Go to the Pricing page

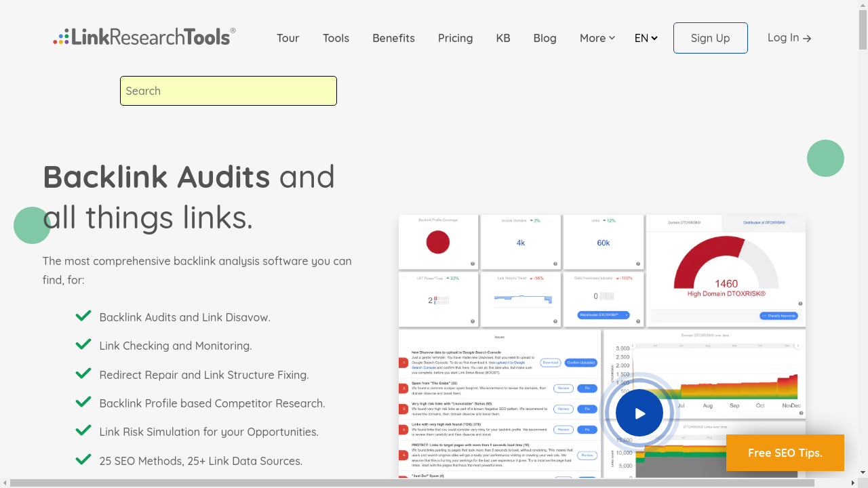[x=455, y=38]
